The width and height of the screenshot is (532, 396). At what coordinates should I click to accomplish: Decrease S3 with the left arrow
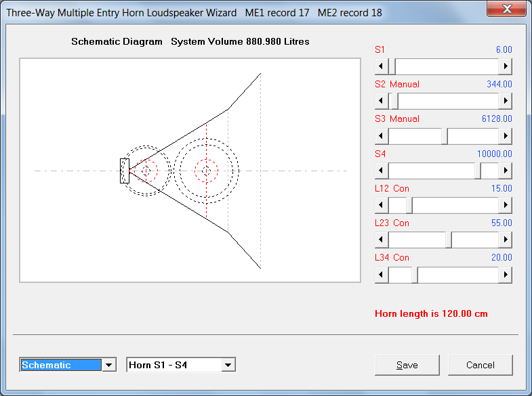[382, 136]
